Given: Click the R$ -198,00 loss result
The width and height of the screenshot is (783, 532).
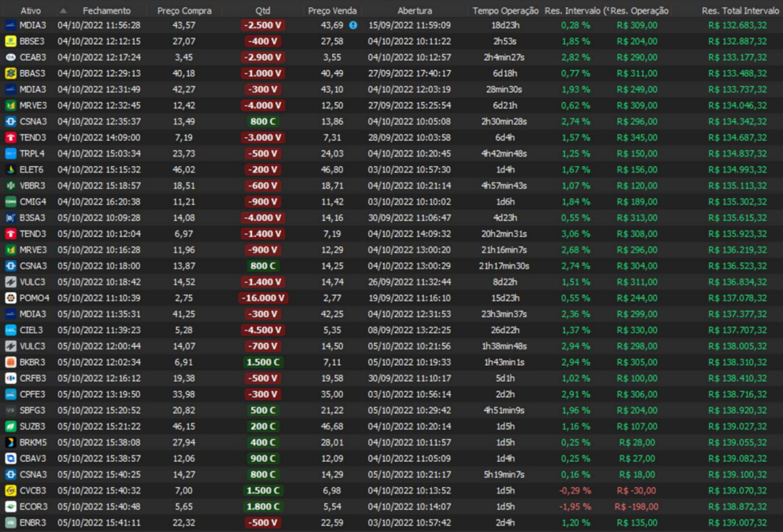Looking at the screenshot, I should pos(636,507).
